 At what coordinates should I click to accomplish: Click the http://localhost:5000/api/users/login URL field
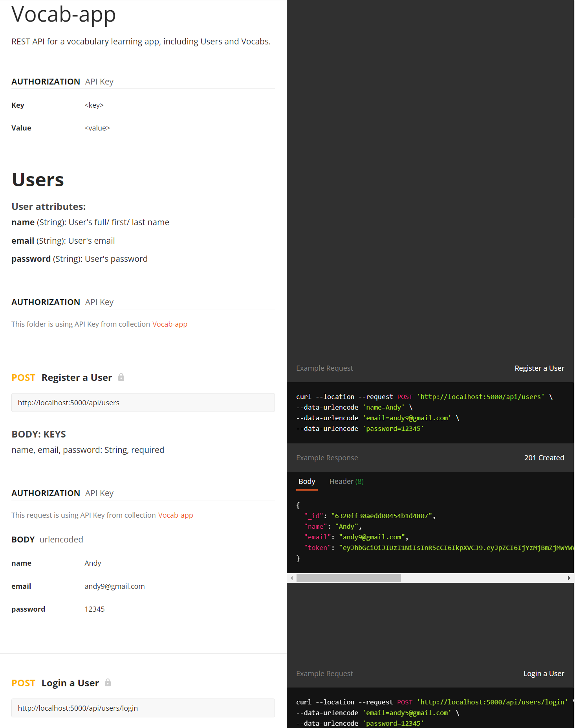point(143,708)
